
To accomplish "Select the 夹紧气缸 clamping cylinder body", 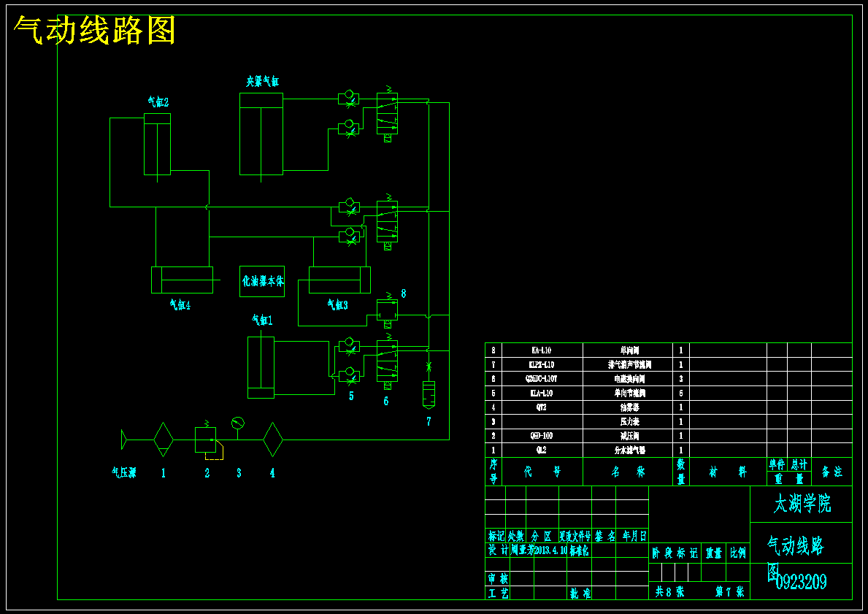I will tap(261, 134).
